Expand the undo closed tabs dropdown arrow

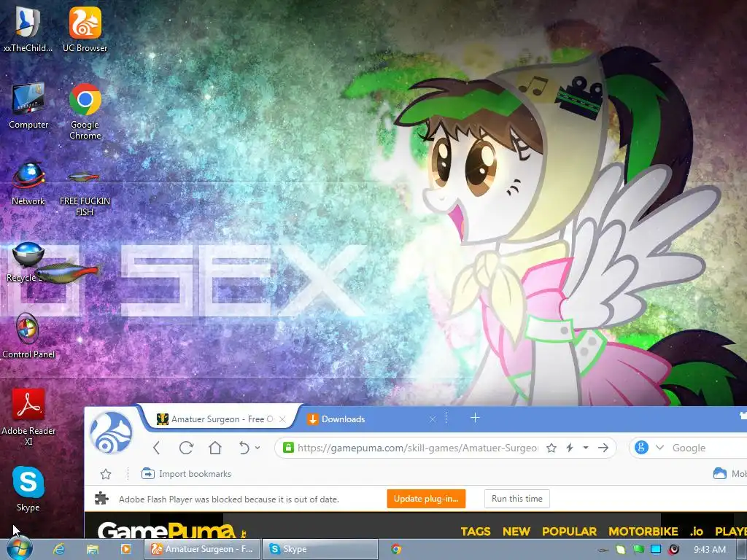[x=258, y=448]
